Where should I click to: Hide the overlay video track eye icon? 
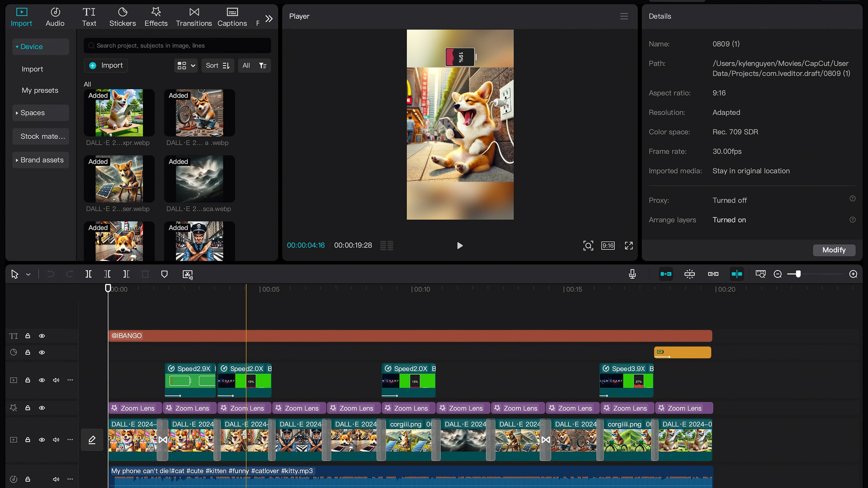42,380
